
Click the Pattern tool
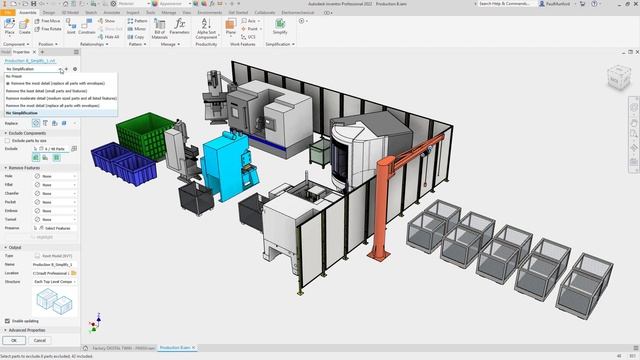click(138, 21)
